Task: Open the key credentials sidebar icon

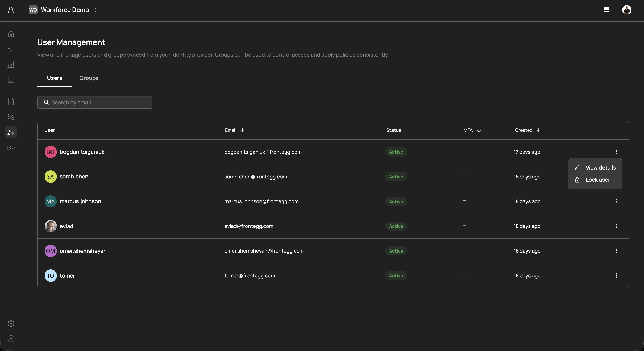Action: point(11,148)
